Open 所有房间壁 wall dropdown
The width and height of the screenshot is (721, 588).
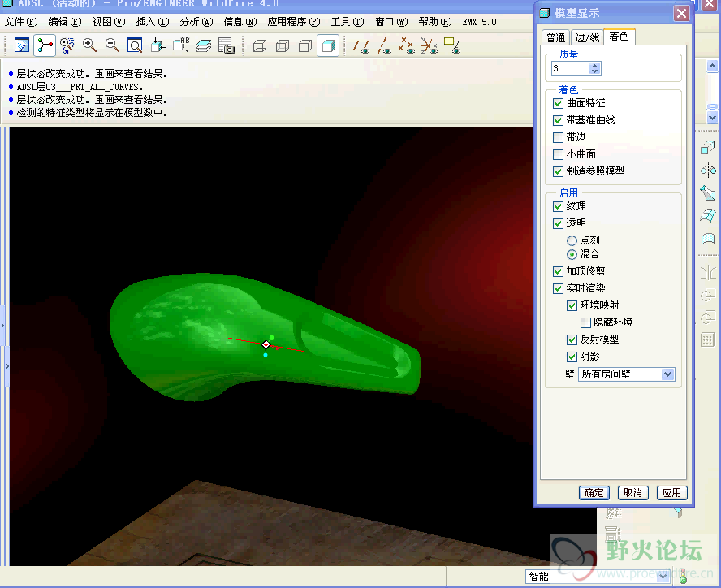627,374
